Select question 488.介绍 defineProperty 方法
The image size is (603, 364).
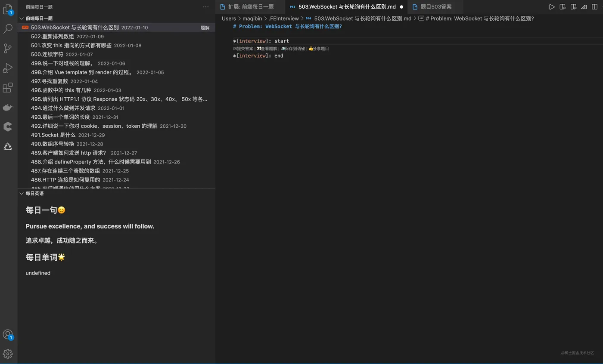116,162
